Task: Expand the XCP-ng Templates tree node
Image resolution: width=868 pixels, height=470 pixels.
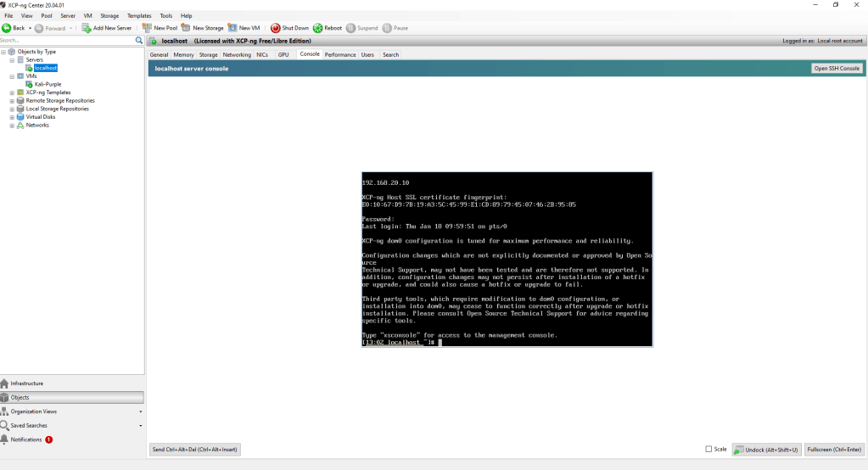Action: pos(12,92)
